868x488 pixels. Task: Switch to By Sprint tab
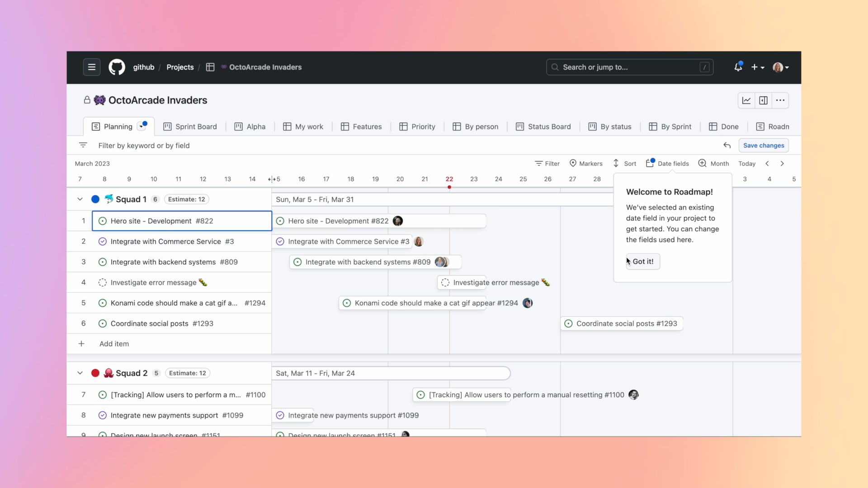(670, 127)
